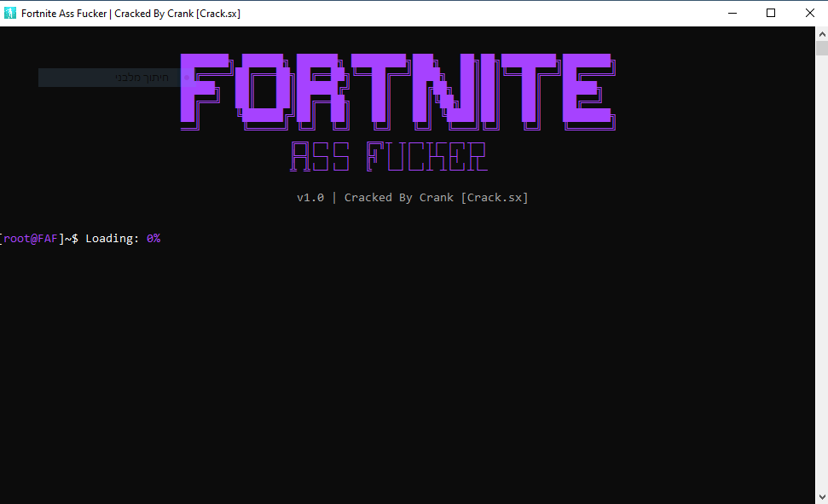The height and width of the screenshot is (504, 828).
Task: Click the Loading: 0% text
Action: tap(123, 239)
